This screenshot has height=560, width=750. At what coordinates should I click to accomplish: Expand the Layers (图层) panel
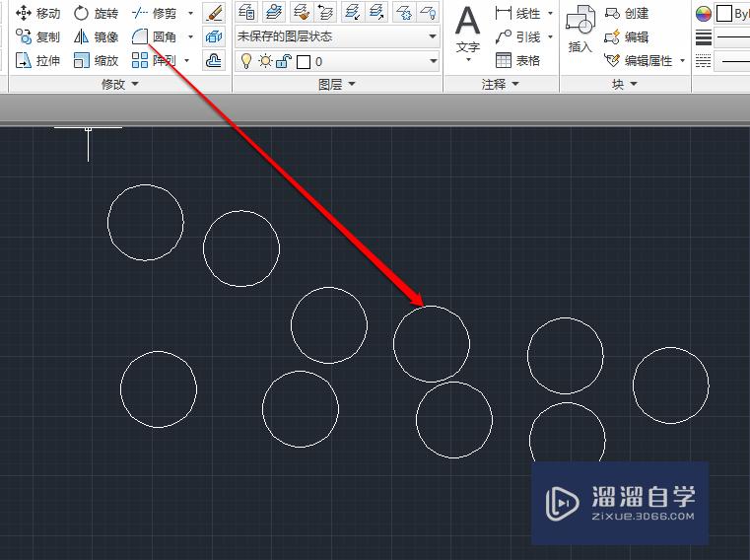click(x=337, y=84)
